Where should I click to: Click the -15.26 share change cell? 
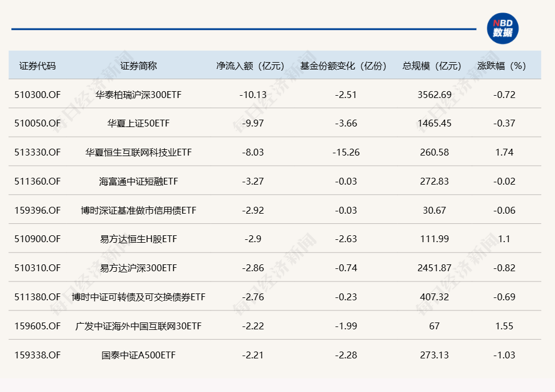click(346, 152)
